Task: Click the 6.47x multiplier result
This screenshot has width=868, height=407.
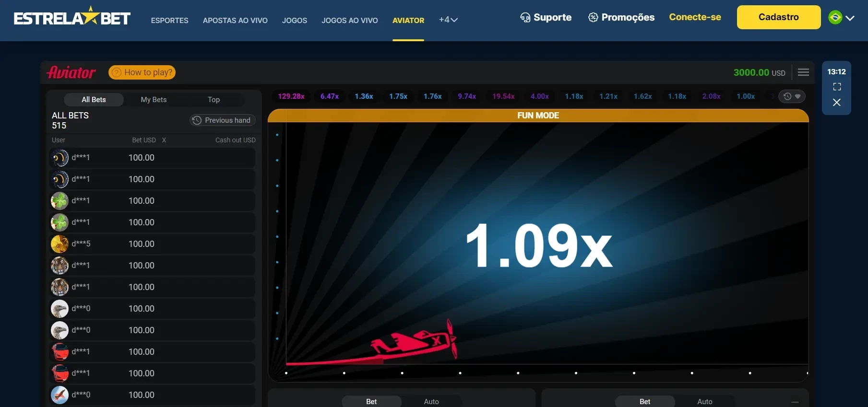Action: click(330, 96)
